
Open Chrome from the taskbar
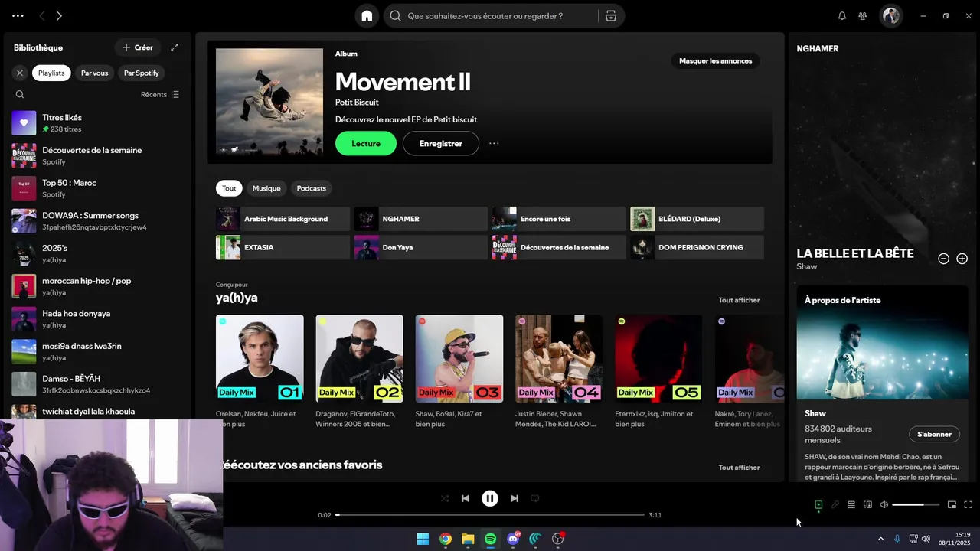pyautogui.click(x=445, y=539)
